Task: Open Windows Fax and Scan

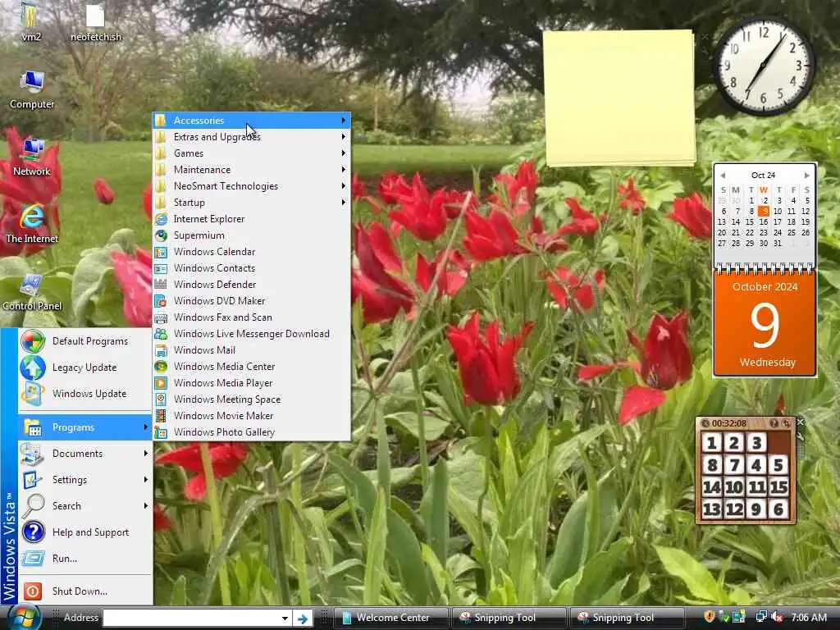Action: (252, 317)
